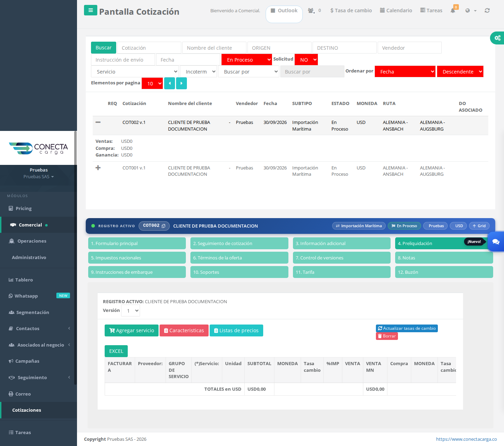Select the Versión number dropdown
Viewport: 504px width, 446px height.
coord(131,311)
